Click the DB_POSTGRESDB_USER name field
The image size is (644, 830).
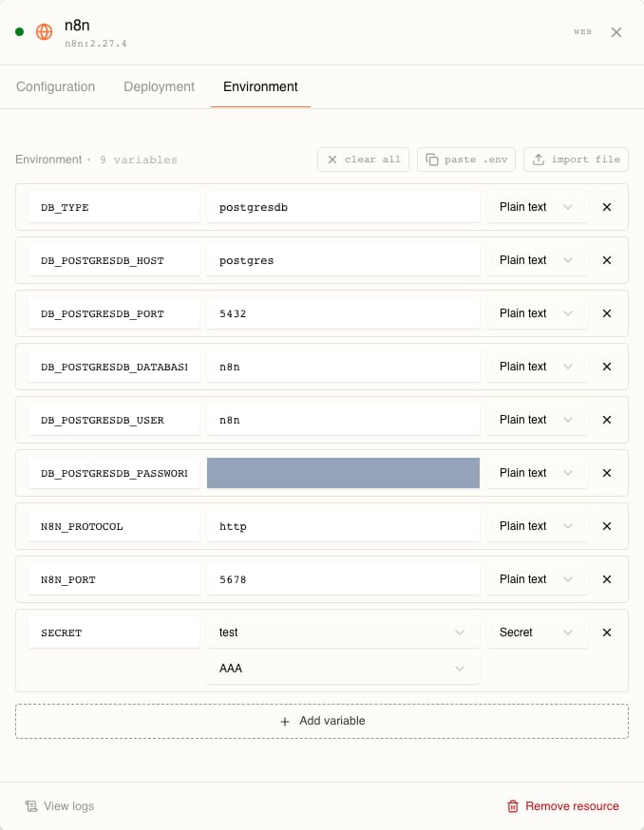click(114, 420)
